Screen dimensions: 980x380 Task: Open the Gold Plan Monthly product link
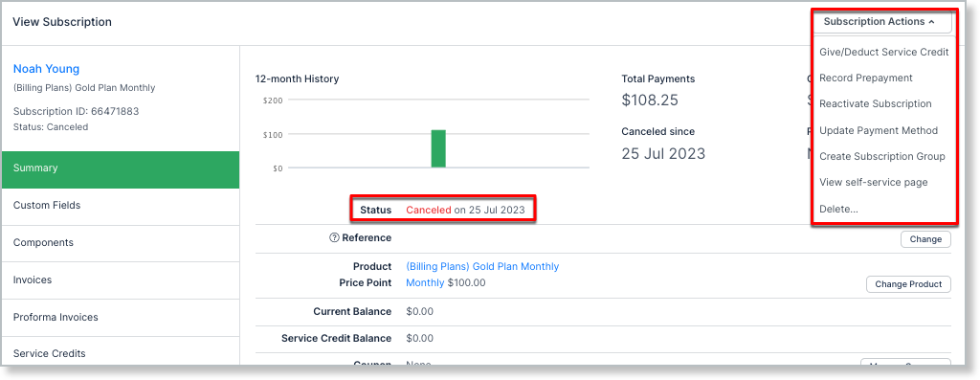tap(482, 266)
